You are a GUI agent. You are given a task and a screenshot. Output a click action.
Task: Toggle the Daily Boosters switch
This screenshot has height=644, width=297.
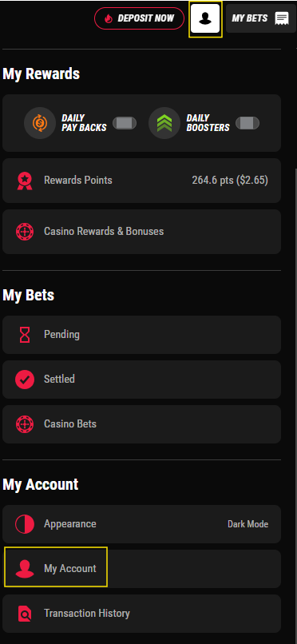click(x=247, y=123)
